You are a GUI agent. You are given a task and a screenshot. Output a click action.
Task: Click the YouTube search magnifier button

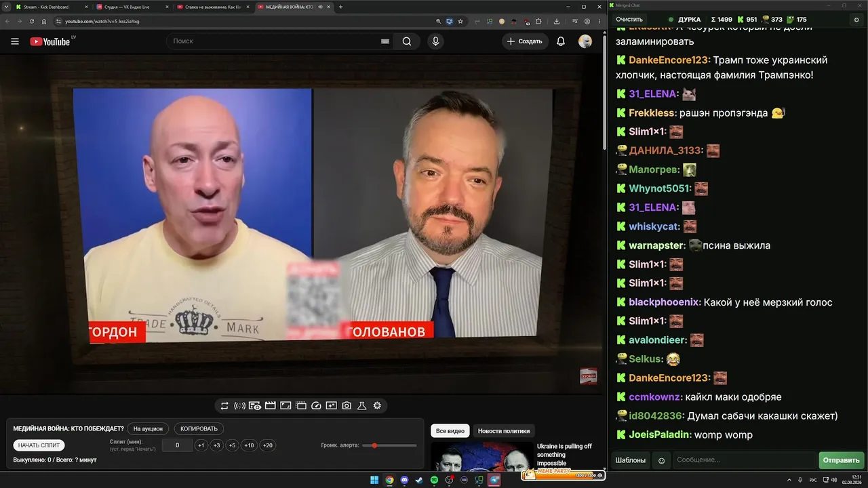pyautogui.click(x=407, y=41)
